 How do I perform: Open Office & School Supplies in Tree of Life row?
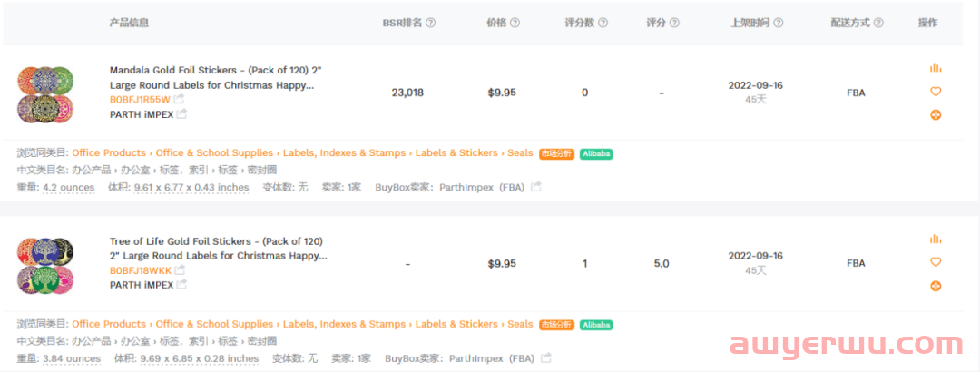[214, 325]
